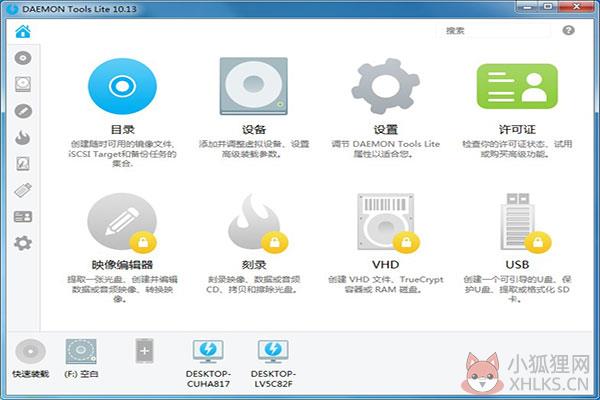The height and width of the screenshot is (400, 600).
Task: Select the DESKTOP-CUHA817 network computer
Action: pyautogui.click(x=208, y=352)
